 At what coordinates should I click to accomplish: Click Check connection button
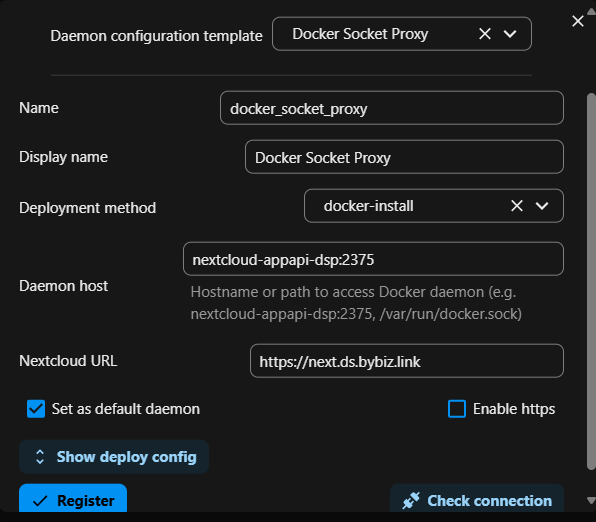point(477,498)
